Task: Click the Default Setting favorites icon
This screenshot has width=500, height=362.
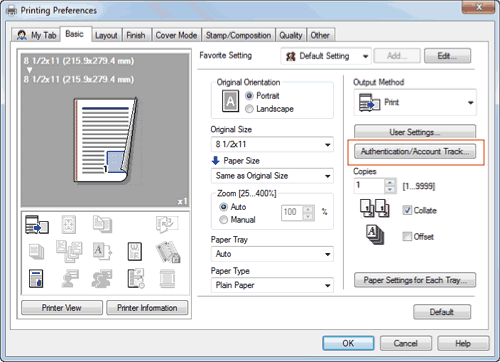Action: (291, 56)
